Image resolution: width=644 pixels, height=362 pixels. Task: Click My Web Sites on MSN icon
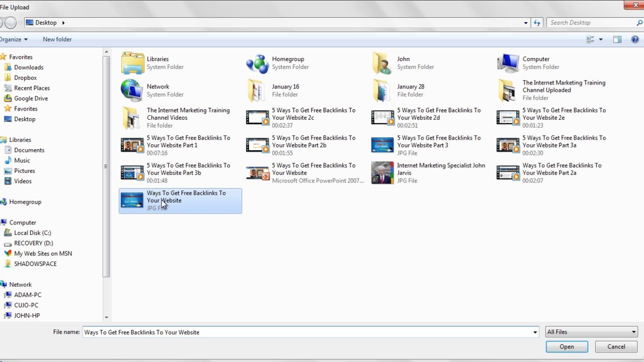tap(8, 253)
